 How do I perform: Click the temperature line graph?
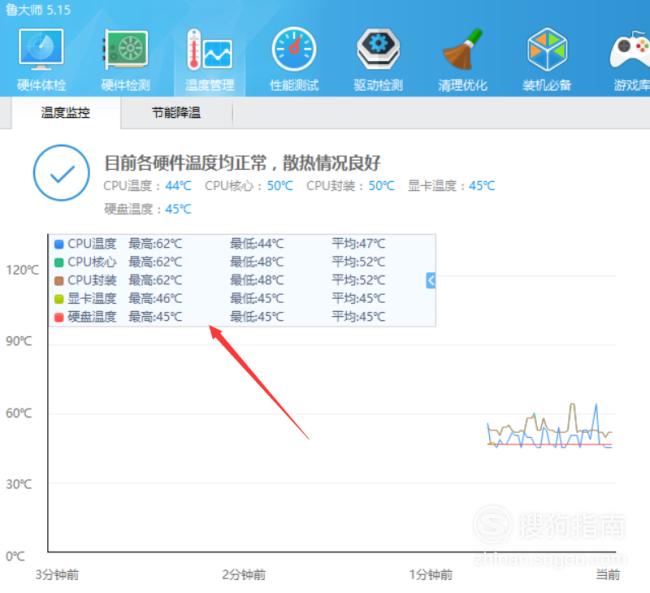click(550, 426)
